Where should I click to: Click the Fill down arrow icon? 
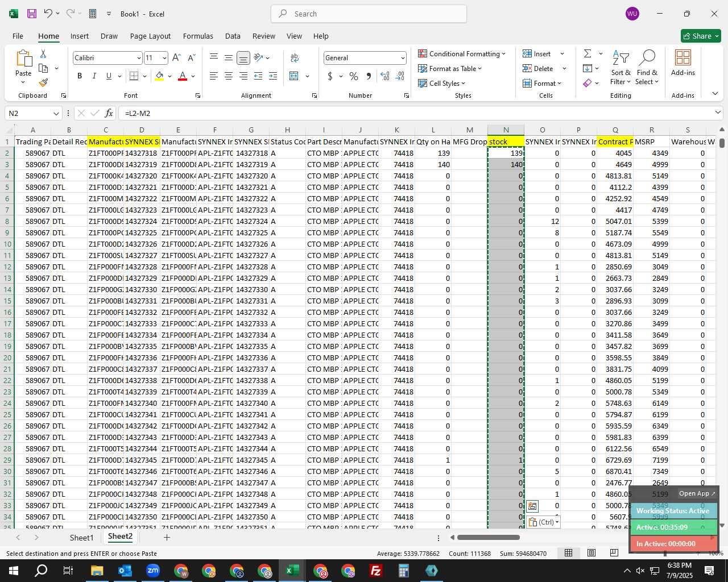click(588, 68)
